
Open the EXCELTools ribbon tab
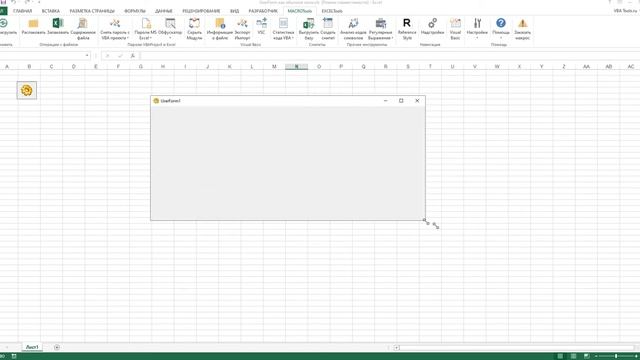(332, 11)
